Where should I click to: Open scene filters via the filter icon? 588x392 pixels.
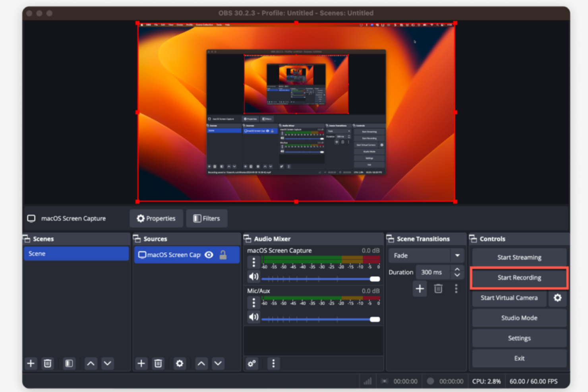[68, 363]
